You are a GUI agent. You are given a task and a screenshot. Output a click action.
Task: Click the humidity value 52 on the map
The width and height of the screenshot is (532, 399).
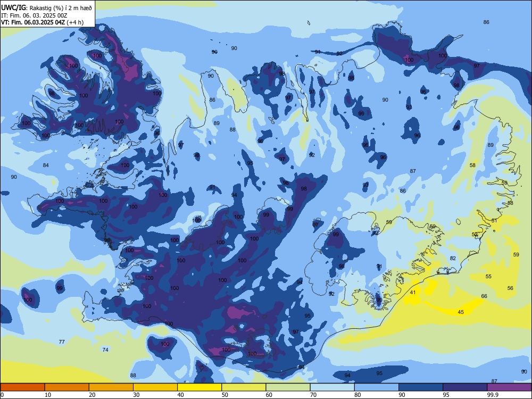pyautogui.click(x=475, y=235)
